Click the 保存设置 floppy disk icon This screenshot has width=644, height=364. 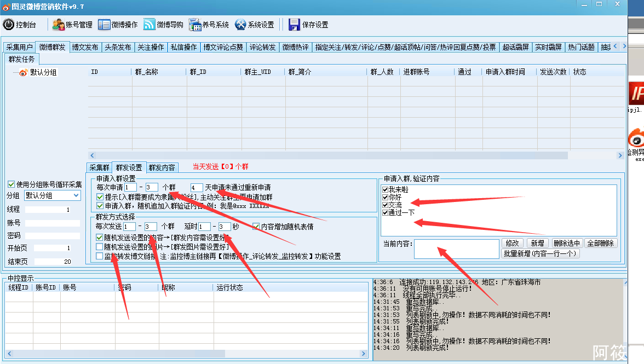pos(294,25)
